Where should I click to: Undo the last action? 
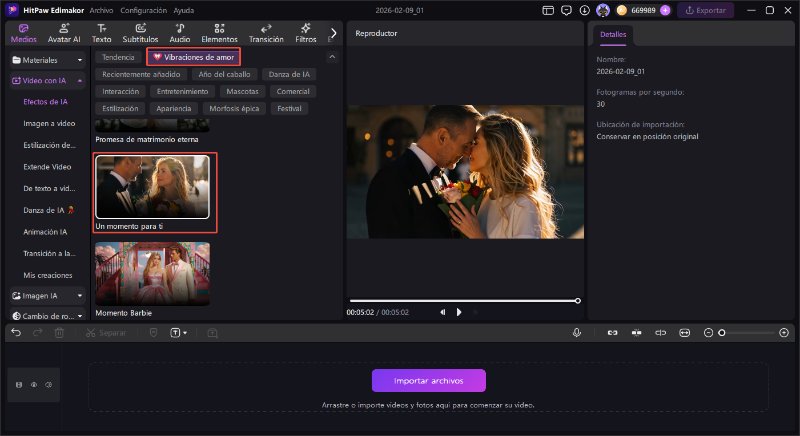click(16, 332)
